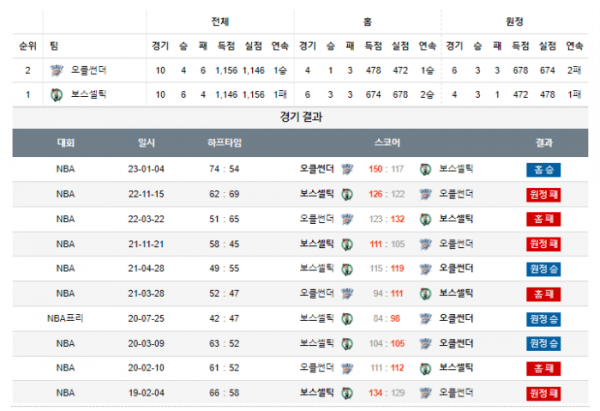Click Celtics logo in 21-03-28 match row
Screen dimensions: 600x411
pos(426,294)
